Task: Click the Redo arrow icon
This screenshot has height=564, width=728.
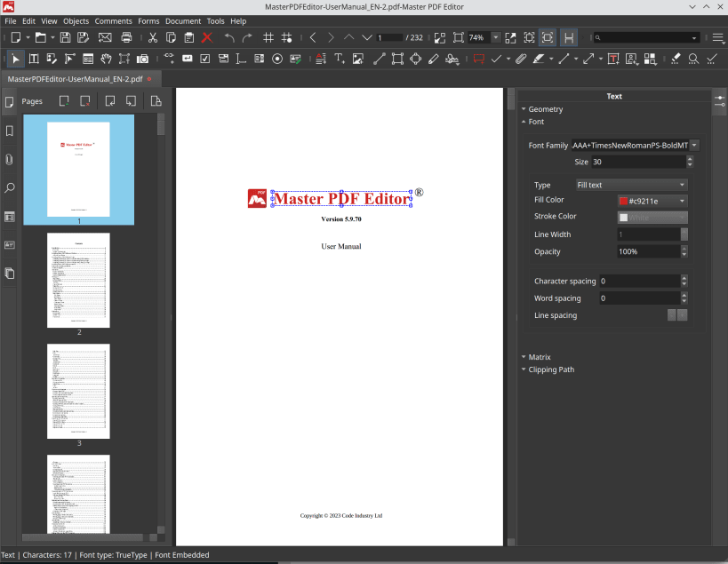Action: pos(247,37)
